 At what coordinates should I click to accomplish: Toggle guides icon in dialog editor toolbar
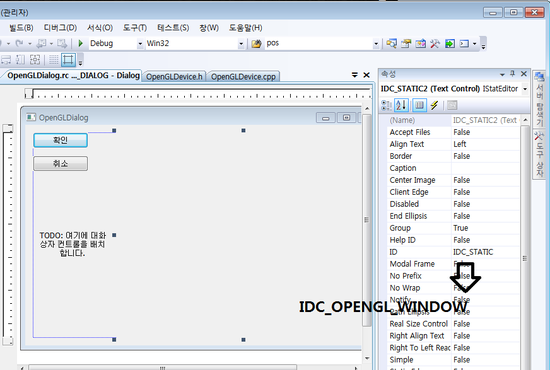coord(68,60)
